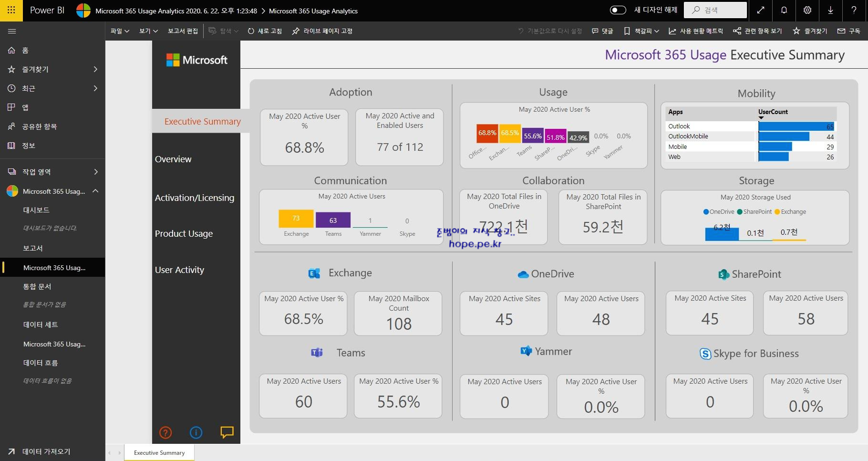The height and width of the screenshot is (461, 868).
Task: Click the Exchange mailbox count 108 card
Action: [x=398, y=314]
